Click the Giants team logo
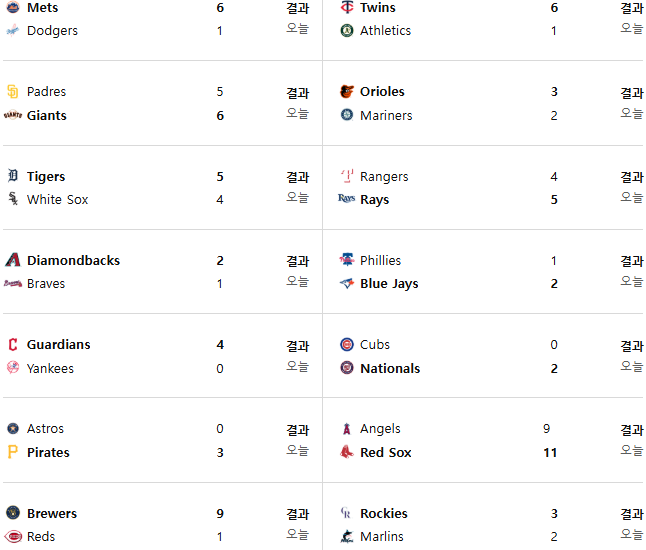 13,115
